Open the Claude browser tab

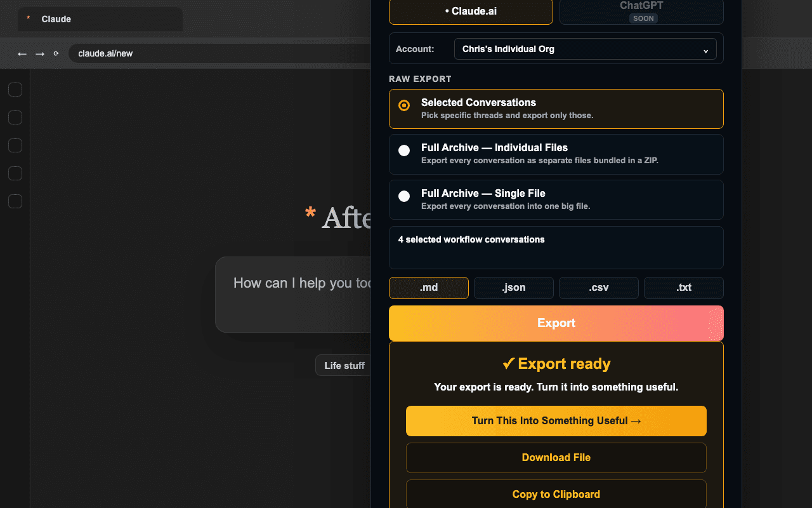[100, 19]
